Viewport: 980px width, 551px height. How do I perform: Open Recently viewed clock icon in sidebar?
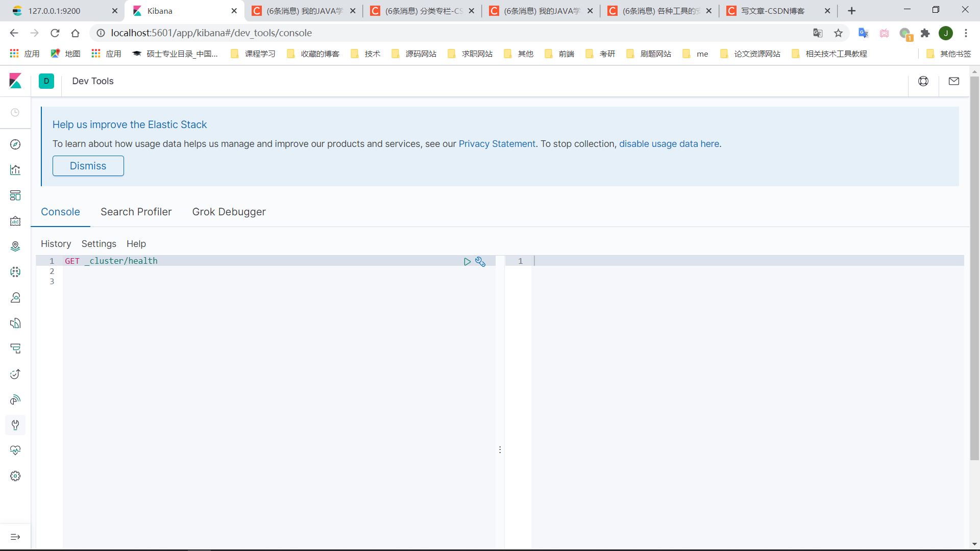coord(15,112)
